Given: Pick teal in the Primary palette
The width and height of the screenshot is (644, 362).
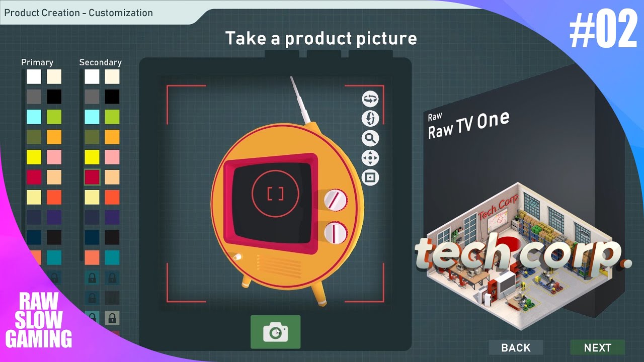Looking at the screenshot, I should pos(54,257).
